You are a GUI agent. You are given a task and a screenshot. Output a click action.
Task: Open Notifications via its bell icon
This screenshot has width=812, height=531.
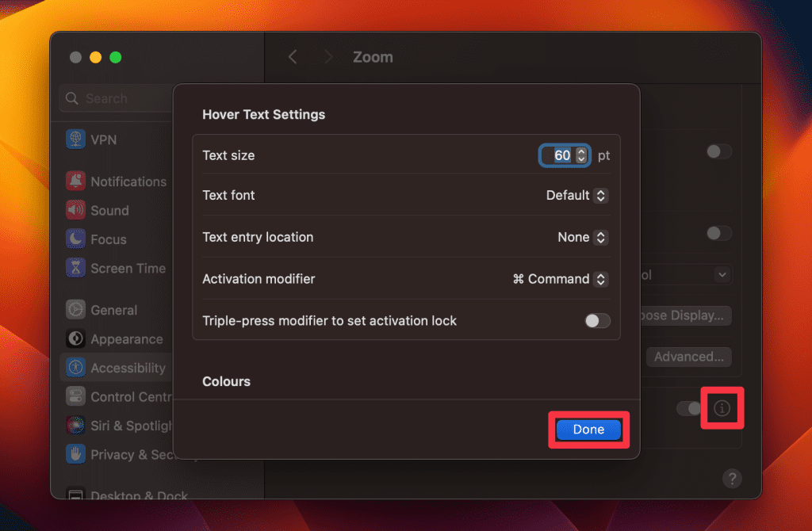pyautogui.click(x=75, y=181)
